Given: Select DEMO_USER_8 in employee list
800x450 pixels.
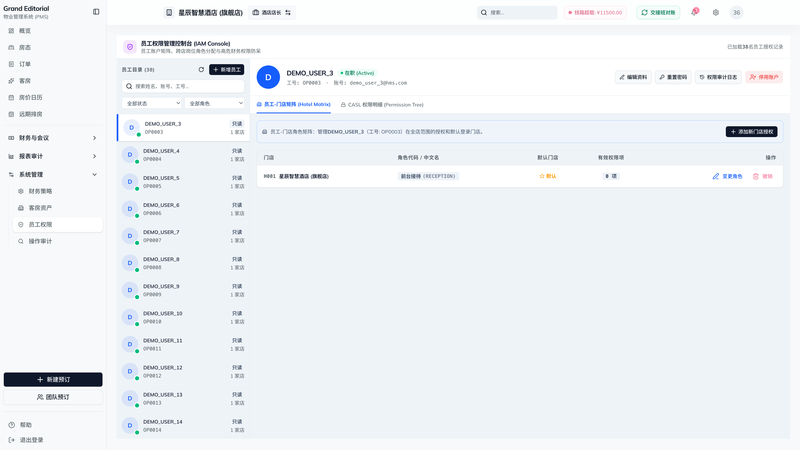Looking at the screenshot, I should click(183, 263).
